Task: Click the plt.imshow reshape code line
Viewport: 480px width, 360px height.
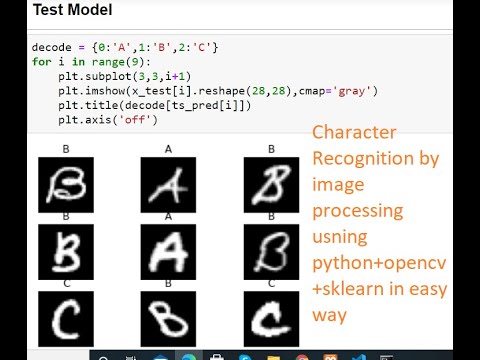Action: click(218, 91)
